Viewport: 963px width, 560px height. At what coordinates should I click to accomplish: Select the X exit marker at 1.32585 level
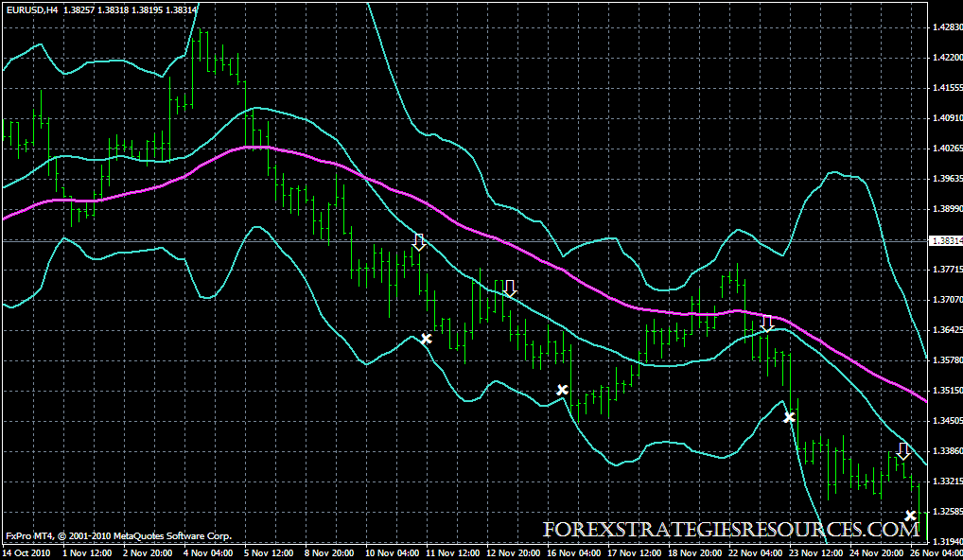point(910,516)
